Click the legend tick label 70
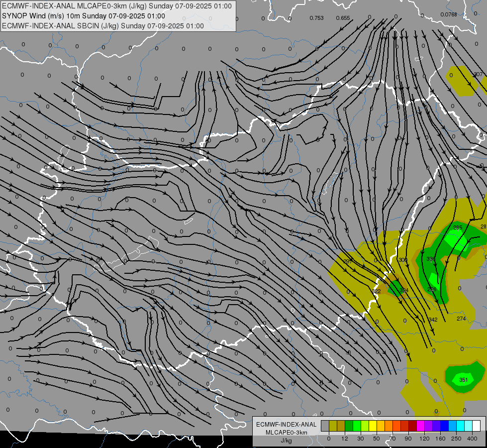The image size is (487, 448). coord(392,439)
